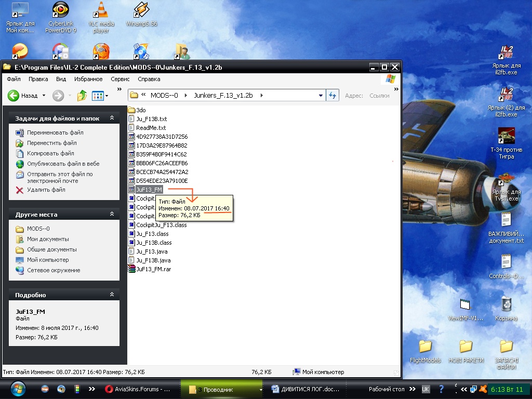Open FlightModels folder on desktop

pyautogui.click(x=425, y=352)
